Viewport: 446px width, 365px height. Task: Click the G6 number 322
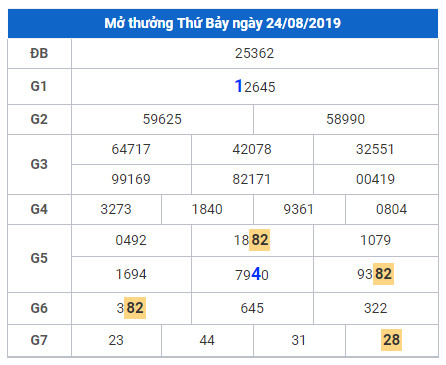coord(375,308)
